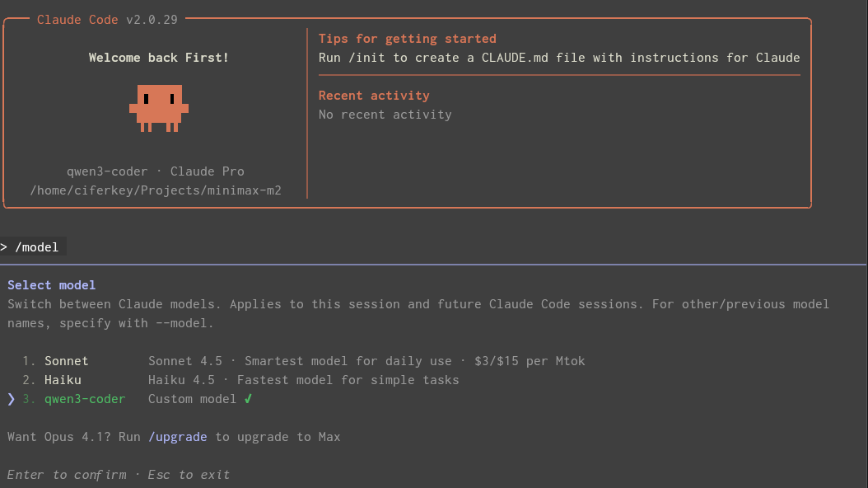Select the qwen3-coder custom model option

[85, 398]
